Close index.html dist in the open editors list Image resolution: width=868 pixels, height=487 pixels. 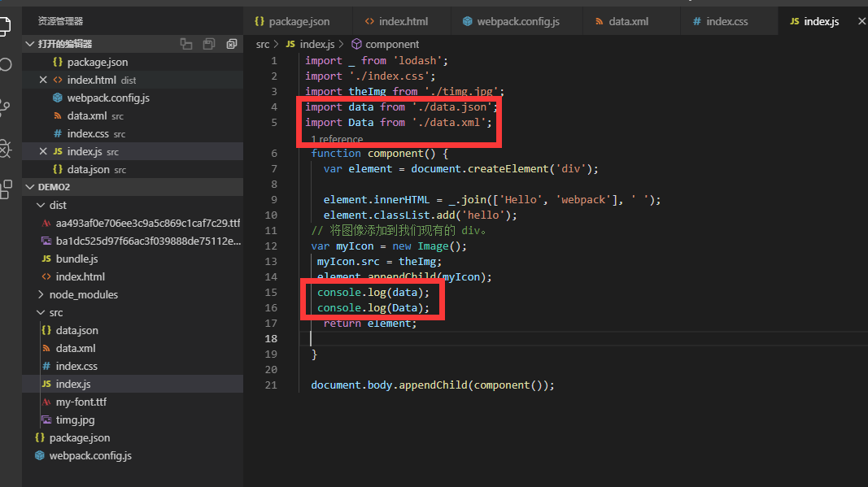point(43,80)
